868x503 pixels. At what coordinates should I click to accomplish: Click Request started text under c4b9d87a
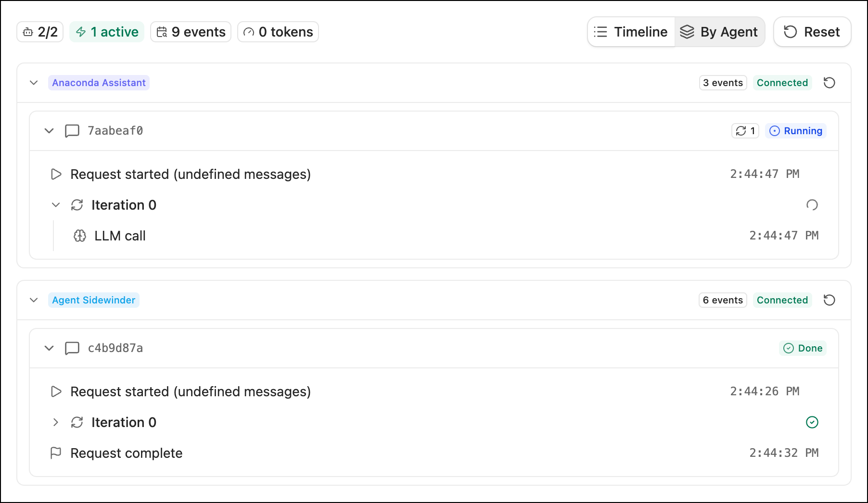[191, 391]
